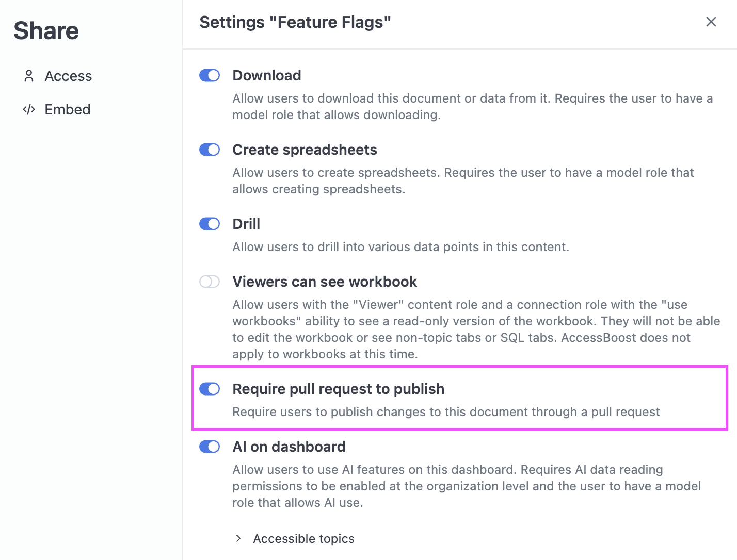Click Require pull request to publish label
The image size is (737, 560).
click(x=338, y=389)
